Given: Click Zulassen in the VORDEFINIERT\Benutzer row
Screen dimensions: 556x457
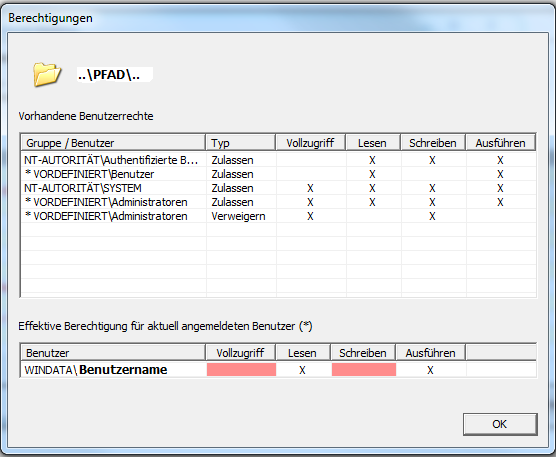Looking at the screenshot, I should coord(233,174).
